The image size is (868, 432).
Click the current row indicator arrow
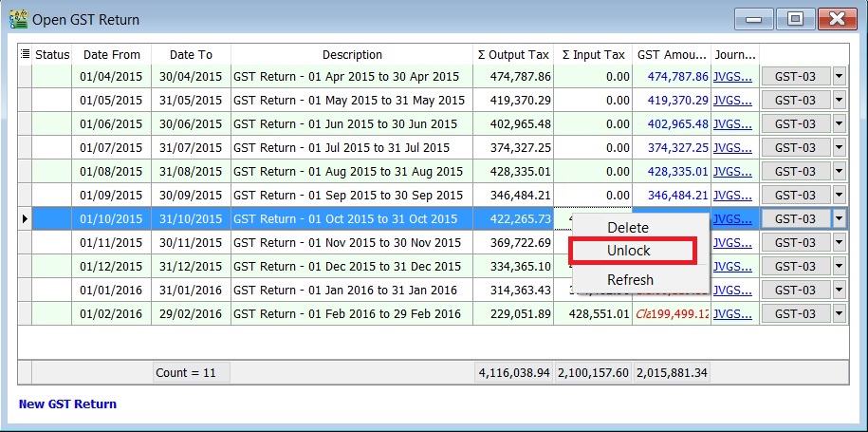pyautogui.click(x=25, y=219)
